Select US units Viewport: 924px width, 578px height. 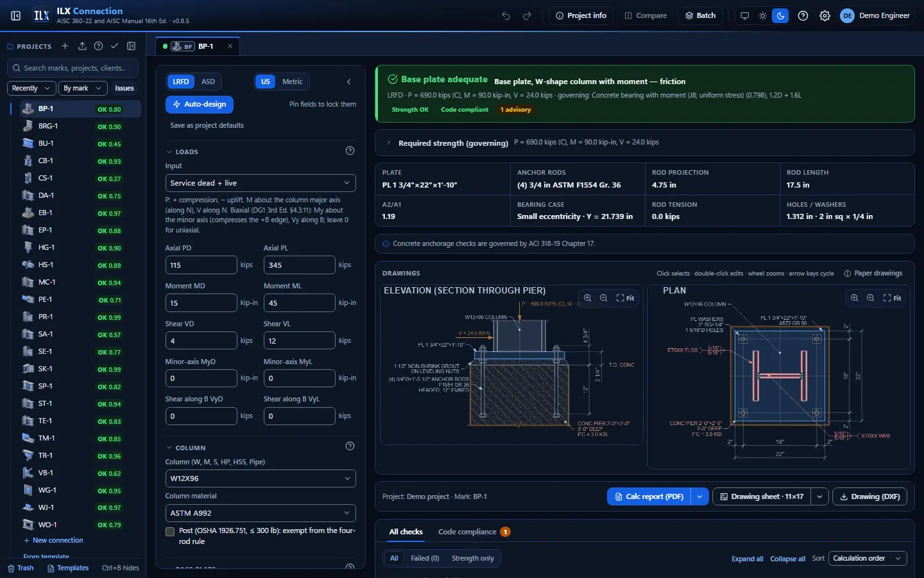pyautogui.click(x=266, y=82)
